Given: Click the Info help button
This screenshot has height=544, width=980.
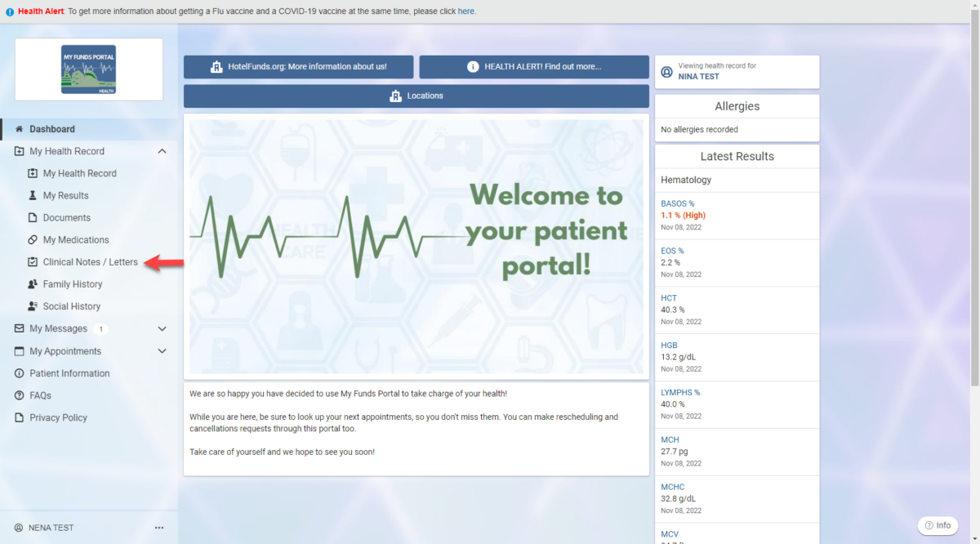Looking at the screenshot, I should [x=938, y=525].
